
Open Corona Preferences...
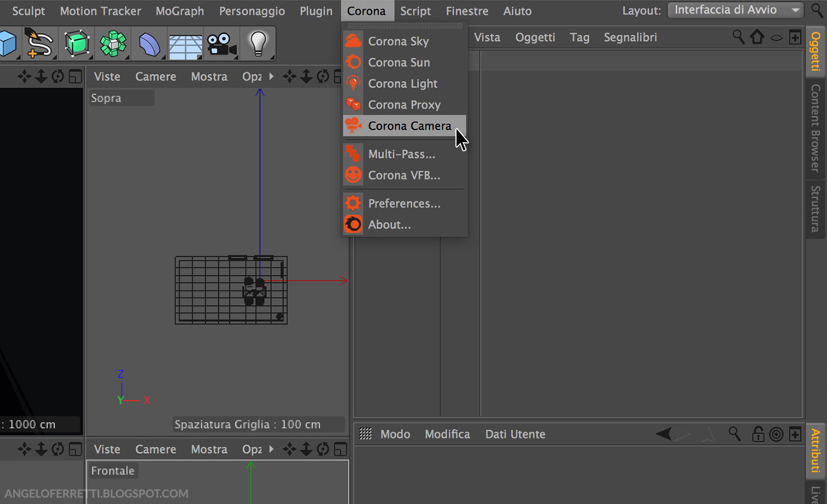coord(405,203)
